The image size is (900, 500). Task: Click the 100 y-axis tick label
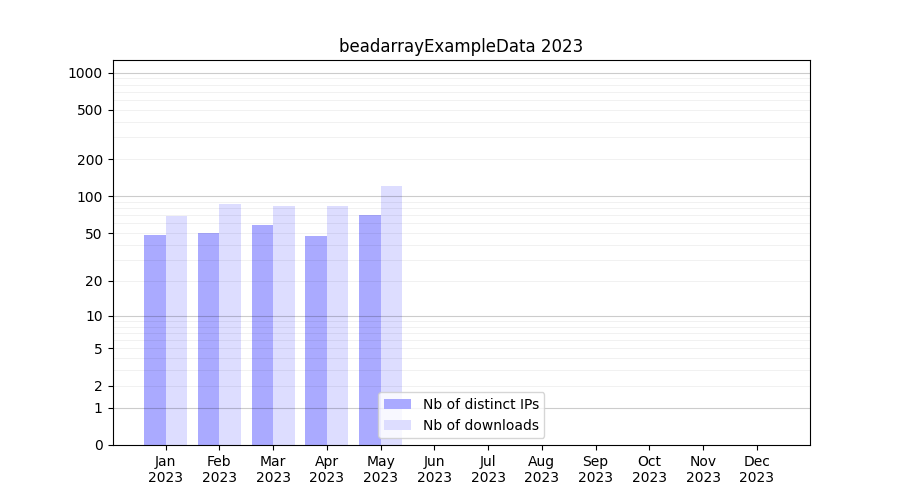tap(90, 197)
